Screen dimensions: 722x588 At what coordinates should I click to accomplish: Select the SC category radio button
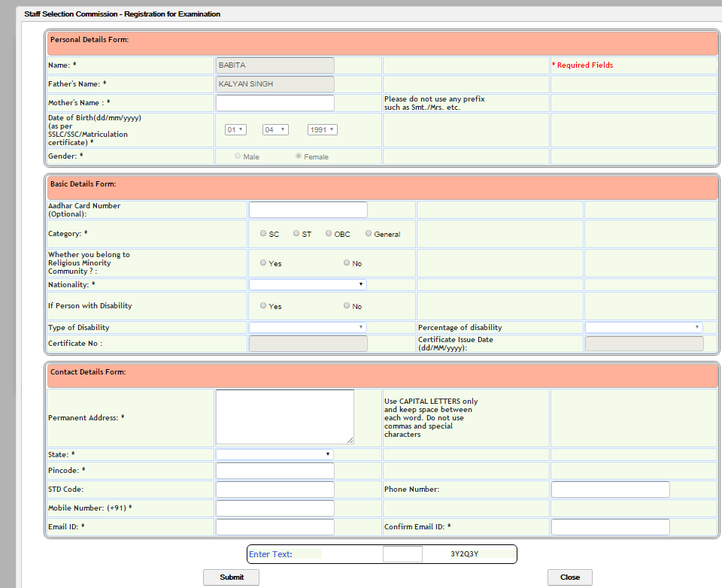[263, 233]
